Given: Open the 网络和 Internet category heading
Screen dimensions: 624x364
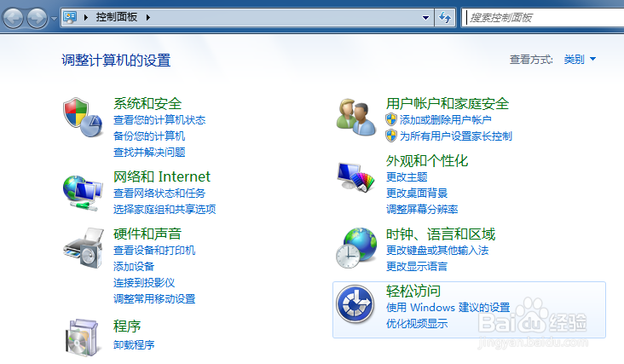Looking at the screenshot, I should pyautogui.click(x=162, y=176).
